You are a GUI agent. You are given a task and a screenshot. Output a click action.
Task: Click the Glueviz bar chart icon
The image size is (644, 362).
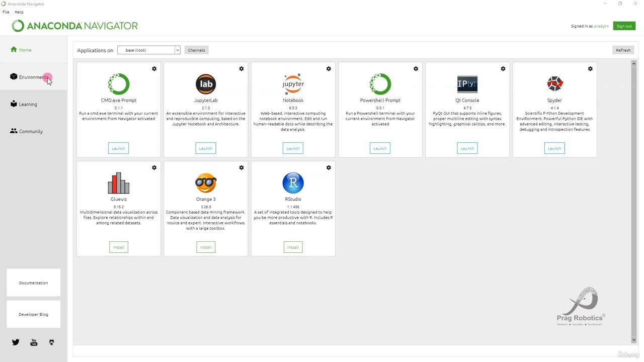(119, 183)
